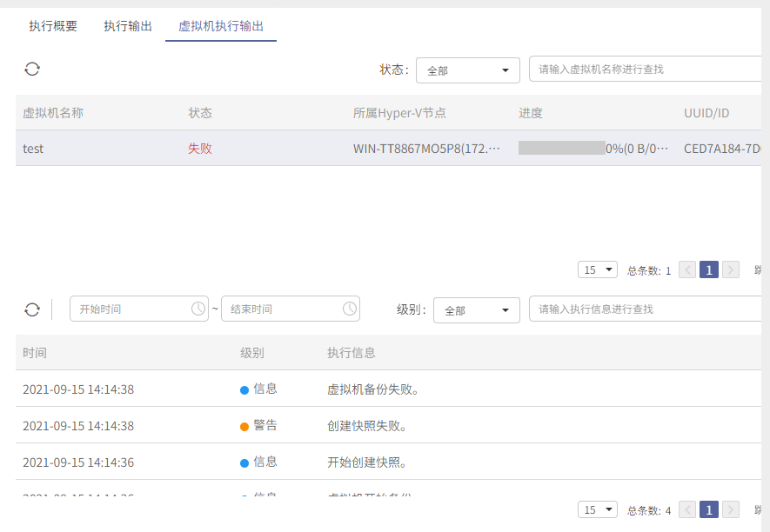The image size is (770, 532).
Task: Go to previous page in VM table pager
Action: [x=687, y=270]
